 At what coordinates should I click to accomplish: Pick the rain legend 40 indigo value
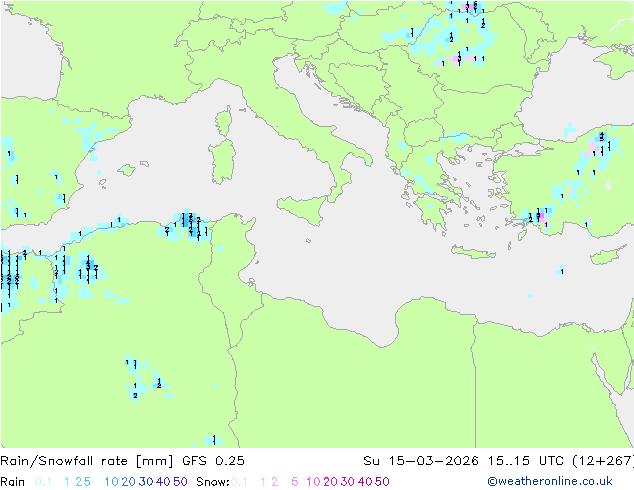tap(163, 482)
